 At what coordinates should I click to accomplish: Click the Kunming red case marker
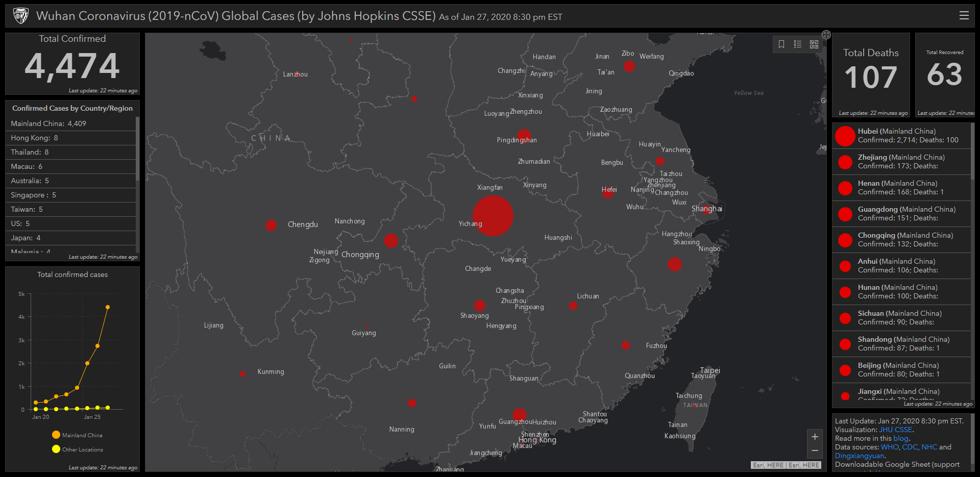click(x=242, y=374)
